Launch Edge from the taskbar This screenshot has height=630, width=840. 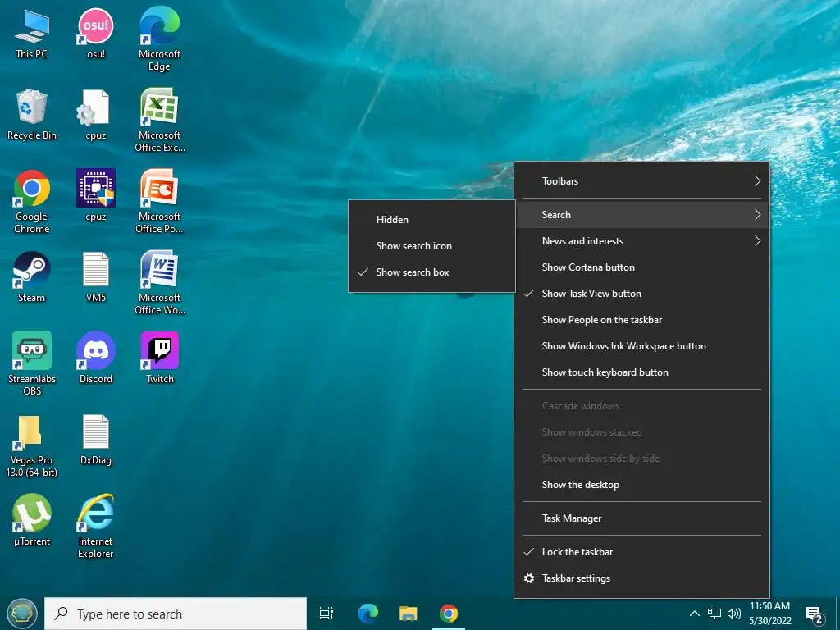tap(368, 614)
